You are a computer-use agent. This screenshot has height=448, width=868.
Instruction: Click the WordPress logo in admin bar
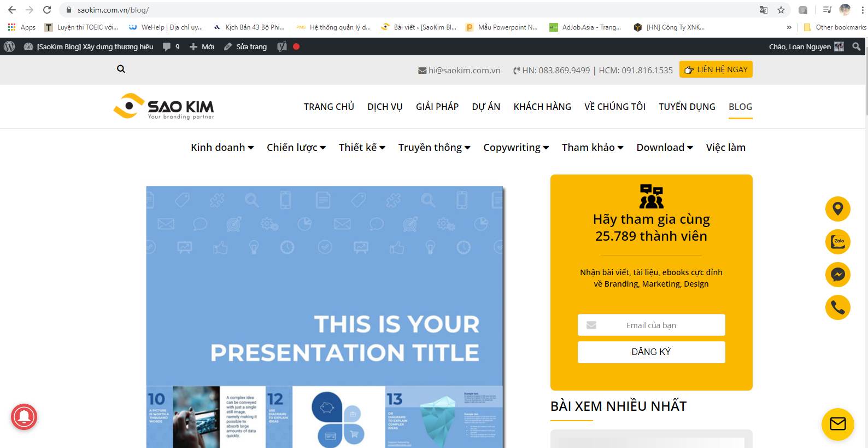pyautogui.click(x=9, y=46)
